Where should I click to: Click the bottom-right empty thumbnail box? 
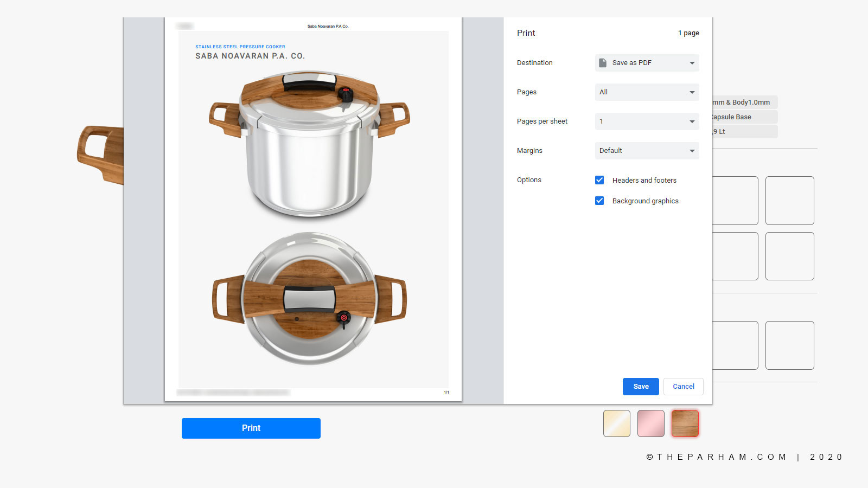[789, 345]
